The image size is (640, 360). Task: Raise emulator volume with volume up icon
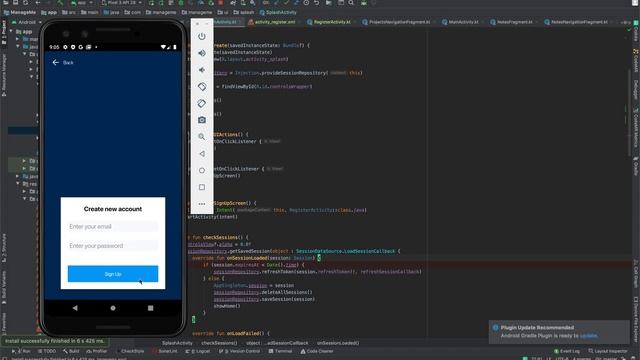pos(202,53)
